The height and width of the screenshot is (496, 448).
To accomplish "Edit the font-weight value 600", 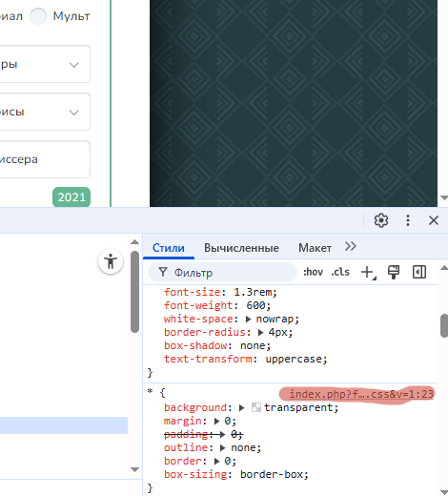I will pos(255,305).
